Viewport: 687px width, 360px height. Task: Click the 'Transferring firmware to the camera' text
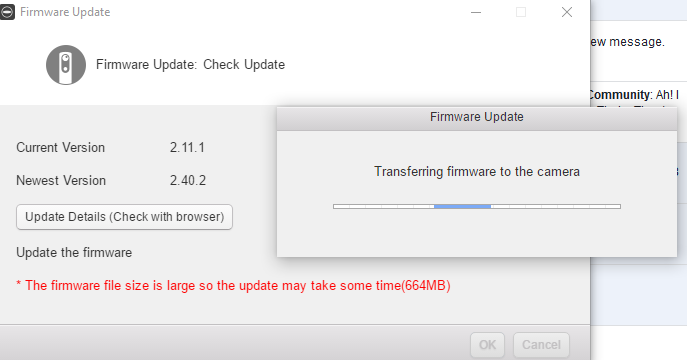click(477, 171)
